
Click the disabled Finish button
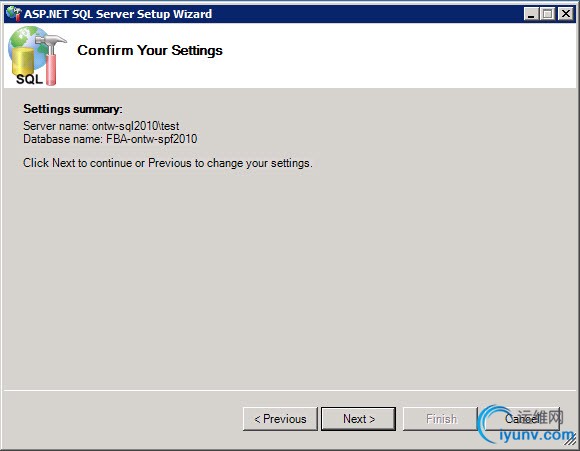[441, 419]
